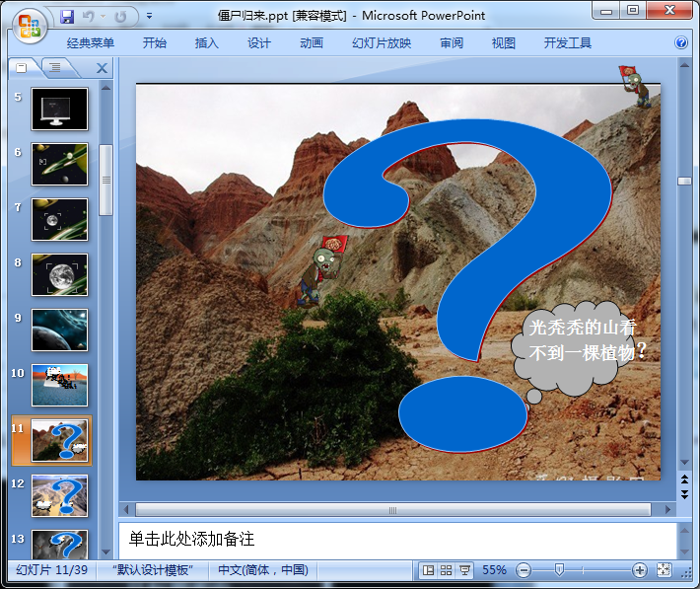Select slide 8 thumbnail
This screenshot has width=700, height=589.
pos(59,275)
